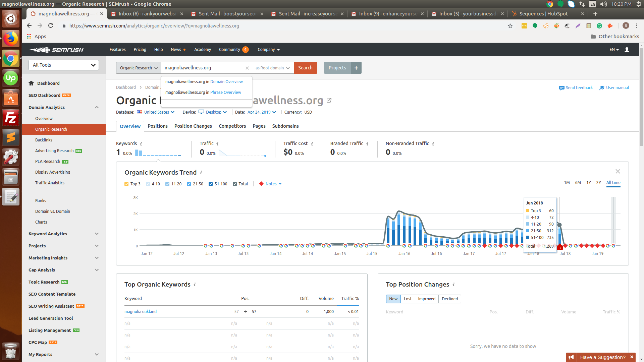Viewport: 644px width, 362px height.
Task: Open system volume indicator
Action: [603, 4]
